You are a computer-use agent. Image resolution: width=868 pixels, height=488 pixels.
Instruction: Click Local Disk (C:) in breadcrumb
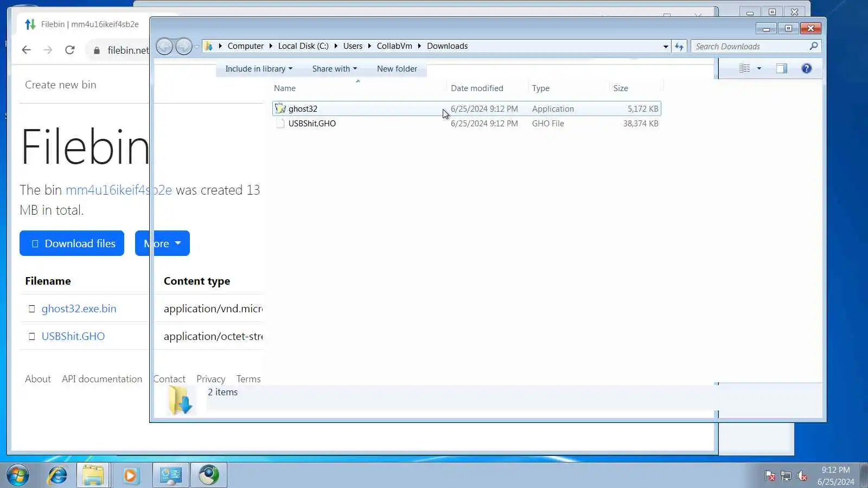click(x=303, y=46)
